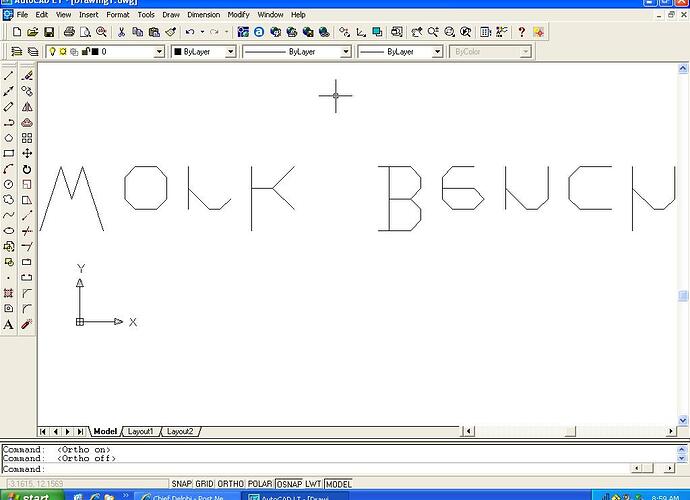
Task: Toggle ORTHO mode in status bar
Action: tap(231, 484)
